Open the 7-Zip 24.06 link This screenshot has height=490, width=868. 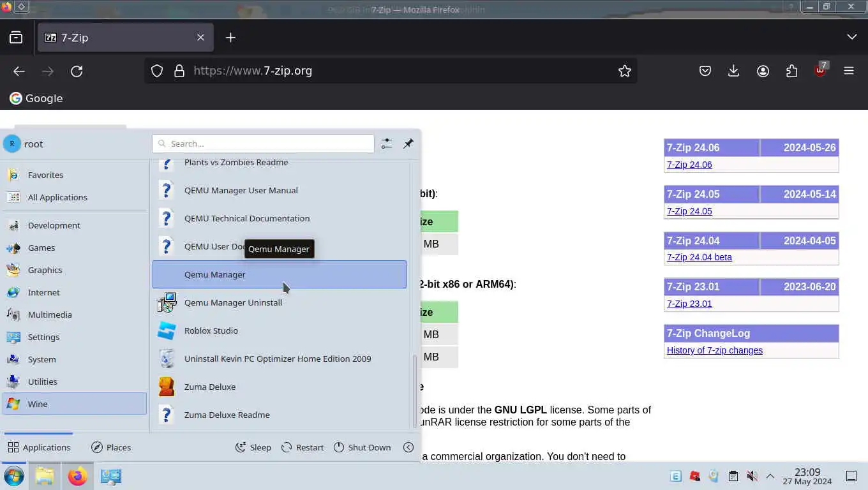pos(689,165)
